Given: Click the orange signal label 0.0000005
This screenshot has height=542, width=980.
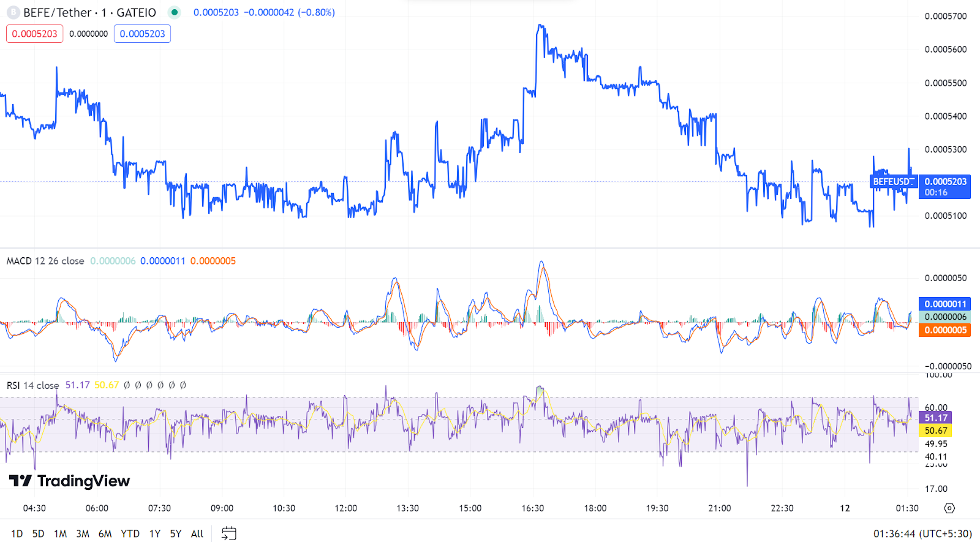Looking at the screenshot, I should pyautogui.click(x=944, y=330).
